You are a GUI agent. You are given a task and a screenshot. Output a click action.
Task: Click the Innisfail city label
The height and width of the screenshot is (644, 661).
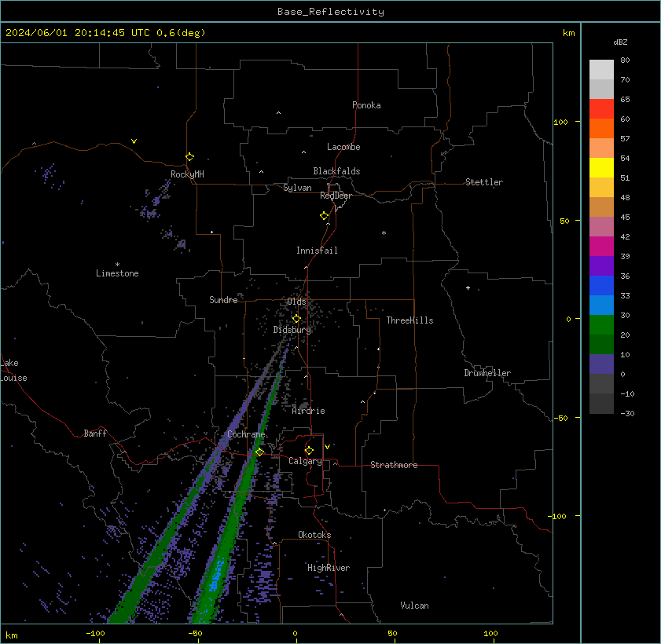pyautogui.click(x=317, y=251)
